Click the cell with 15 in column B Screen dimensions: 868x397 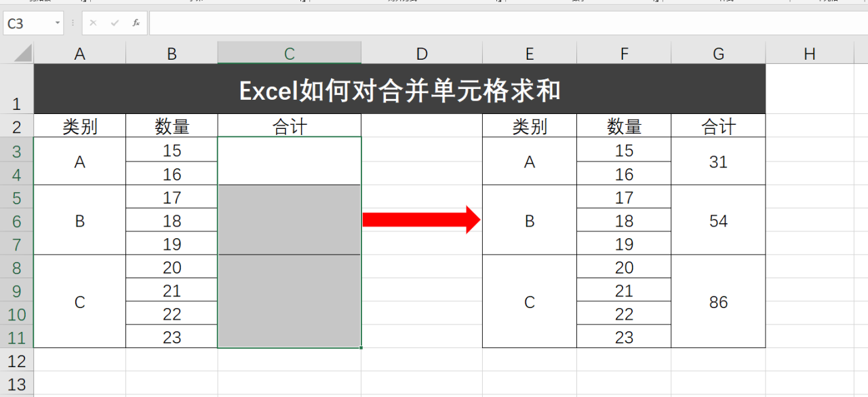[x=172, y=150]
